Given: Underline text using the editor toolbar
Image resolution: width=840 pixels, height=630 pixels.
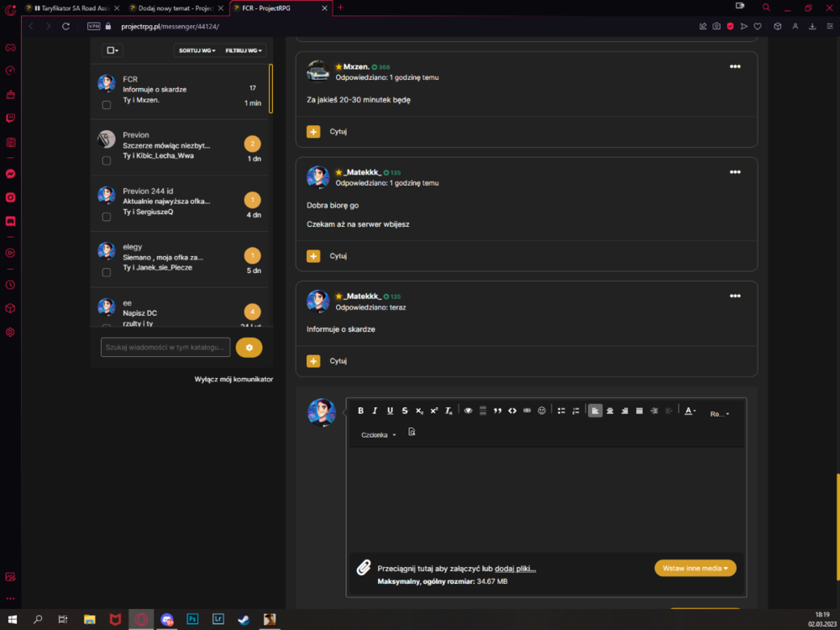Looking at the screenshot, I should [x=390, y=411].
